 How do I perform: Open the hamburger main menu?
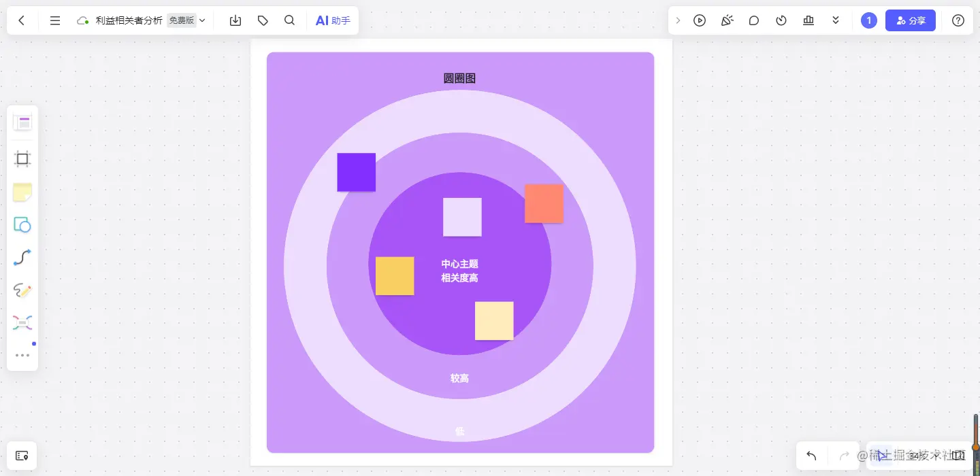[x=55, y=20]
